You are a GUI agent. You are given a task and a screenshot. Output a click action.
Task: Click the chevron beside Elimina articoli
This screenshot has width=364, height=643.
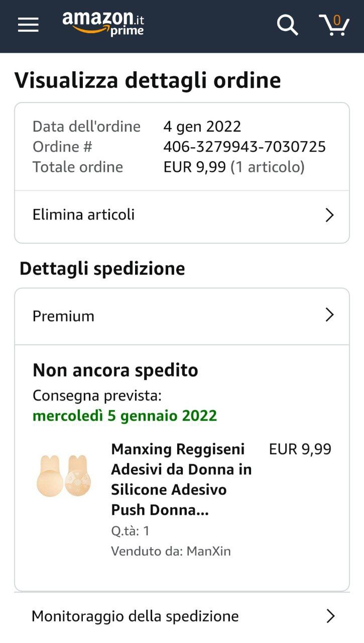[329, 216]
